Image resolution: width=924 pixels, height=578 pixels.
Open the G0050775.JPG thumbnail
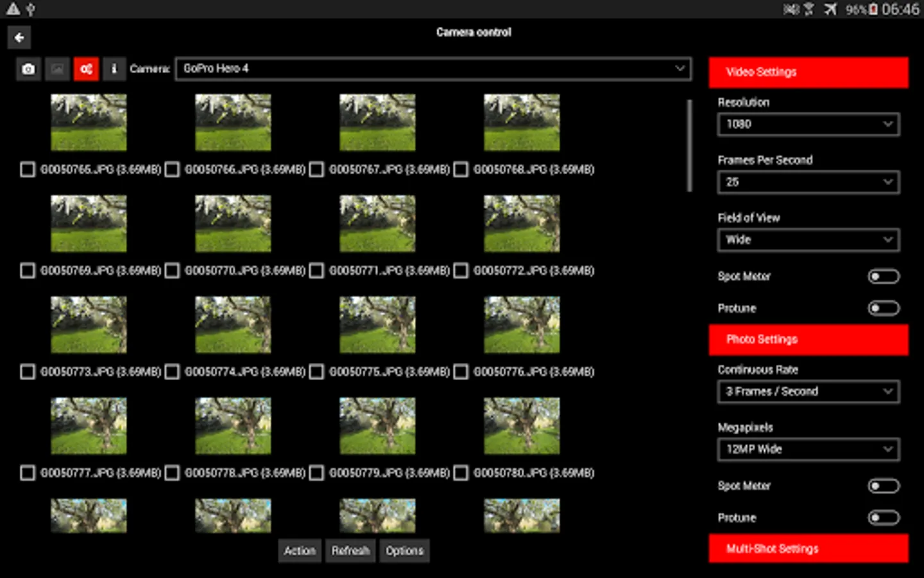click(x=377, y=325)
